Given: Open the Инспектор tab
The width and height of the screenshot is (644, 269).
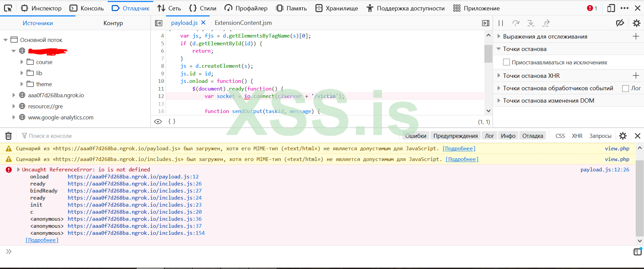Looking at the screenshot, I should pos(41,8).
